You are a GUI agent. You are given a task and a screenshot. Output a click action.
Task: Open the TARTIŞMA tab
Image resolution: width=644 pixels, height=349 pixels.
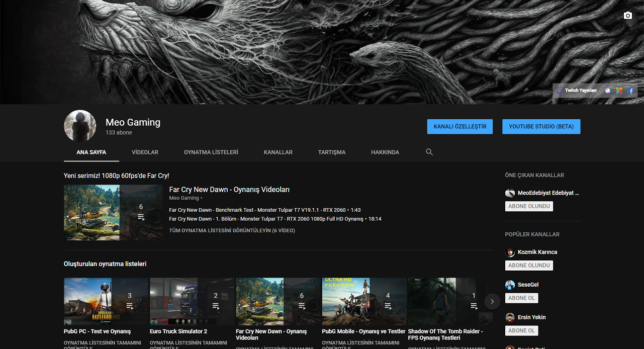(332, 152)
